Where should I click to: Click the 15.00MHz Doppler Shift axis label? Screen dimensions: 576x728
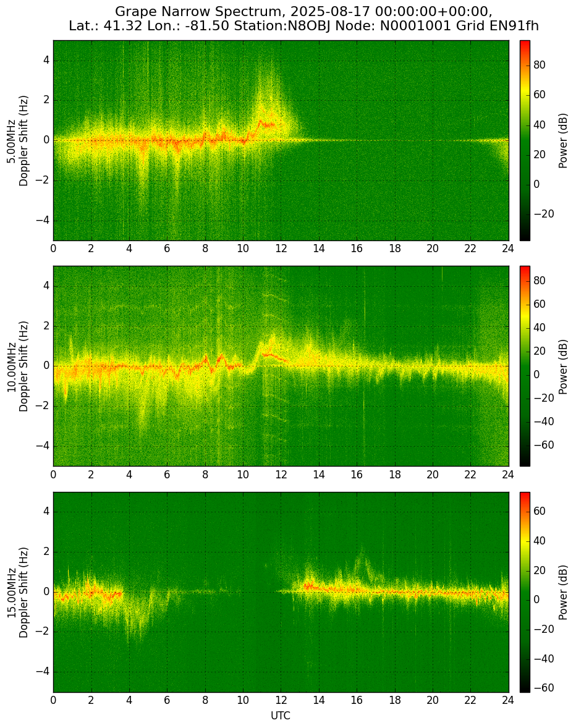pyautogui.click(x=17, y=592)
